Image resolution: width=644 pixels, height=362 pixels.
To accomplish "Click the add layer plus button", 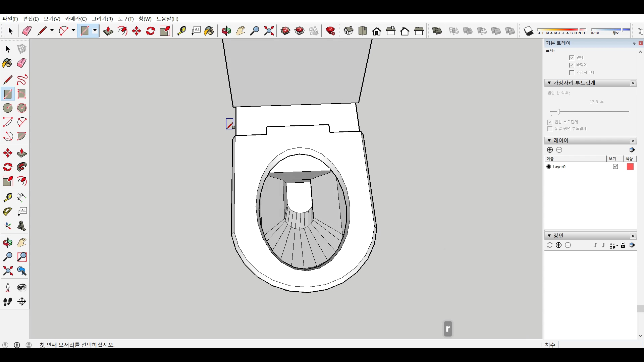I will click(550, 150).
